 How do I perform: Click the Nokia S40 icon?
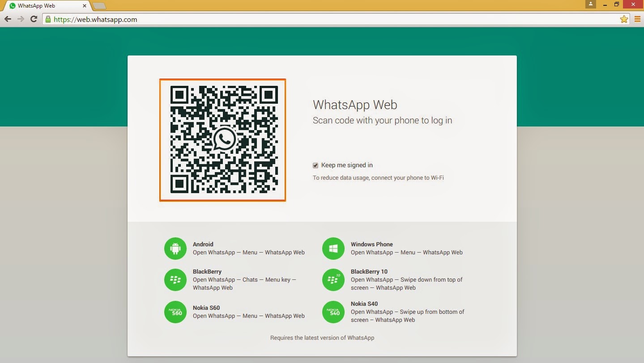coord(333,312)
